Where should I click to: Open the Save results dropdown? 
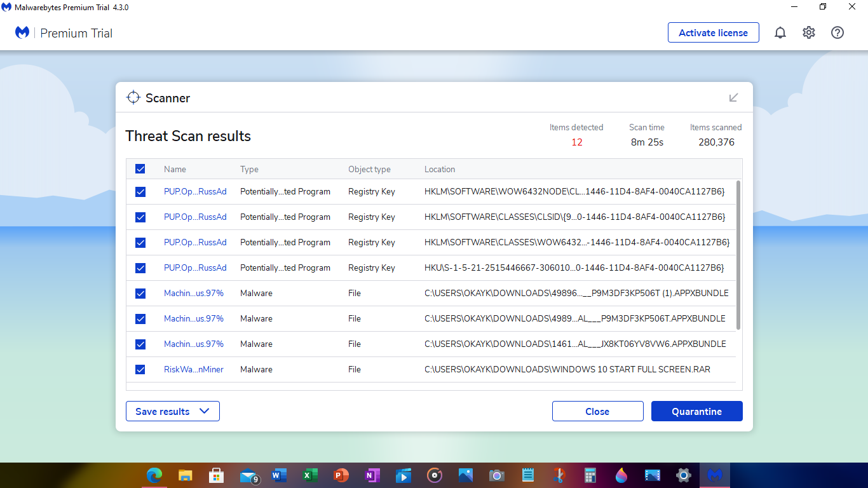[173, 411]
